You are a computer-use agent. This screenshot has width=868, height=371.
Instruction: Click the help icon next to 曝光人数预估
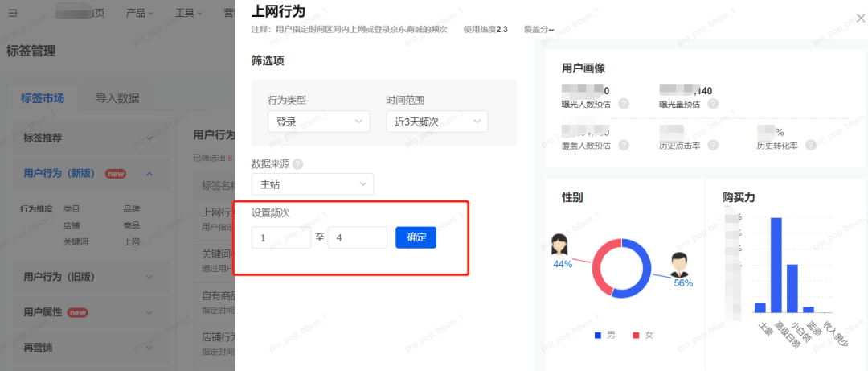pos(624,104)
